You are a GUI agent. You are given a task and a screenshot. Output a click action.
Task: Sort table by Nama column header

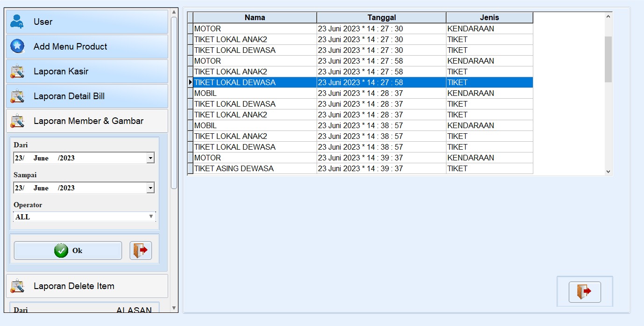click(x=255, y=17)
